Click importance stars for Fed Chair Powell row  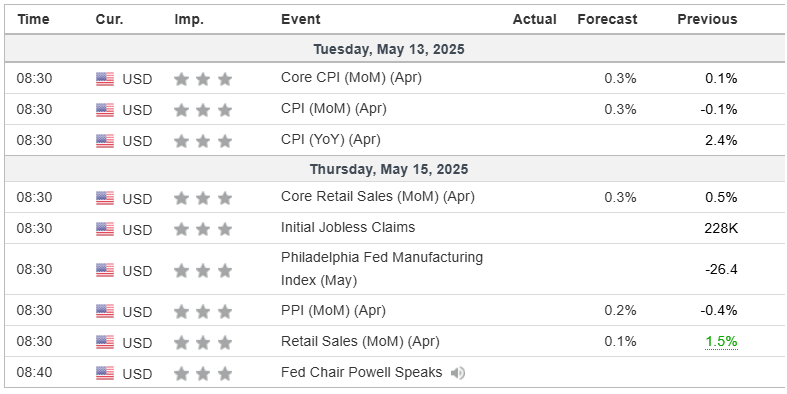tap(203, 373)
